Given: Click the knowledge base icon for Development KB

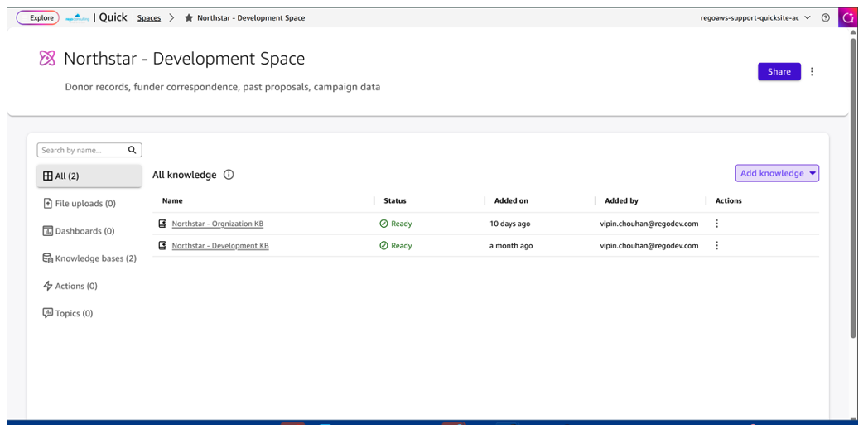Looking at the screenshot, I should pos(162,245).
